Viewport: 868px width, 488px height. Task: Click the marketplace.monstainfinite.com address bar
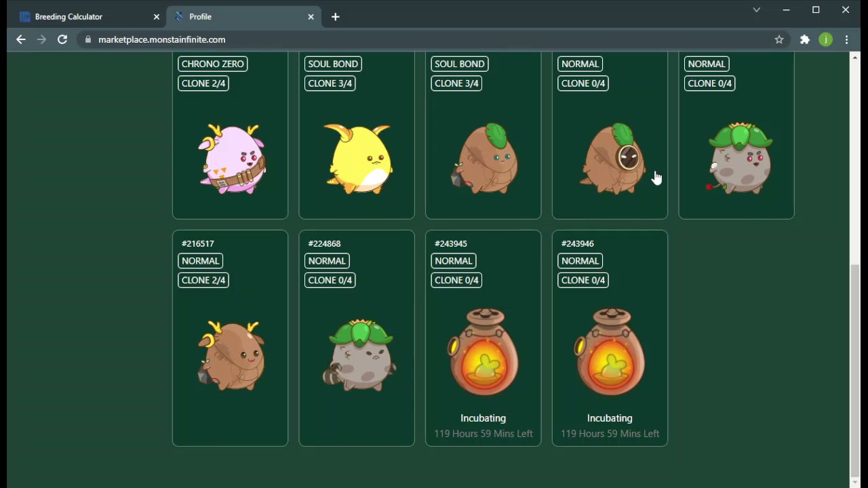(x=427, y=40)
